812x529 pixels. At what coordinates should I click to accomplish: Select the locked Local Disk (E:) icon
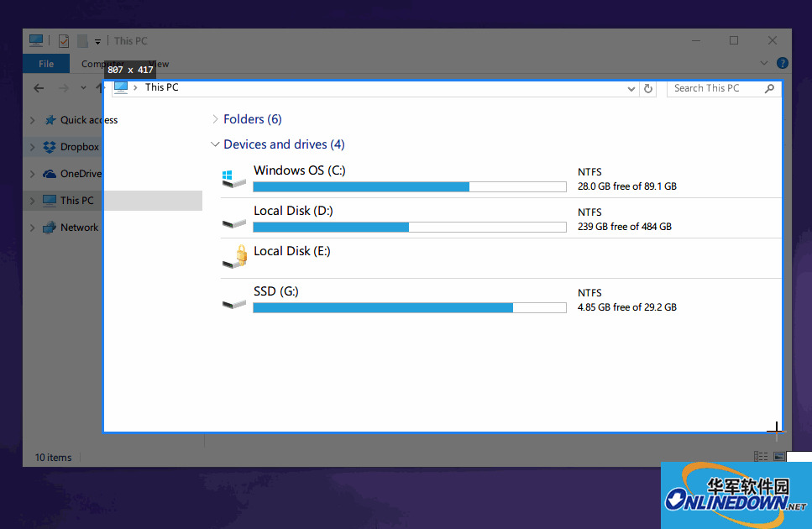[233, 258]
